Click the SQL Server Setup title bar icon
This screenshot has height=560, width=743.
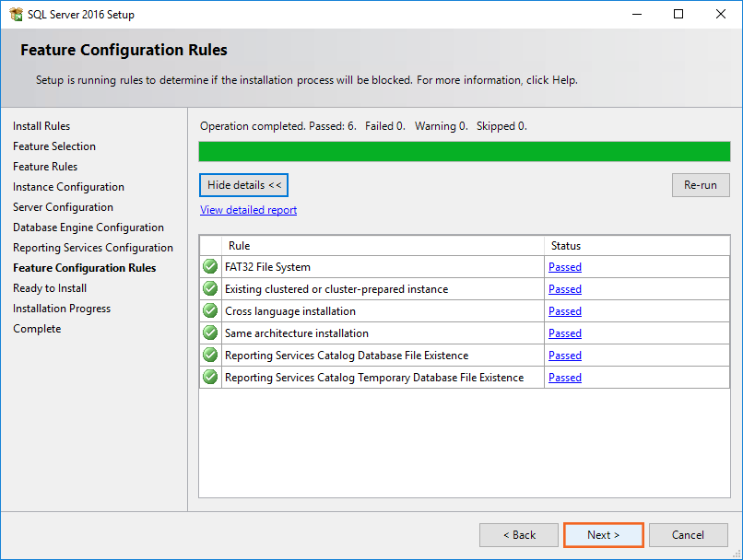[x=16, y=15]
